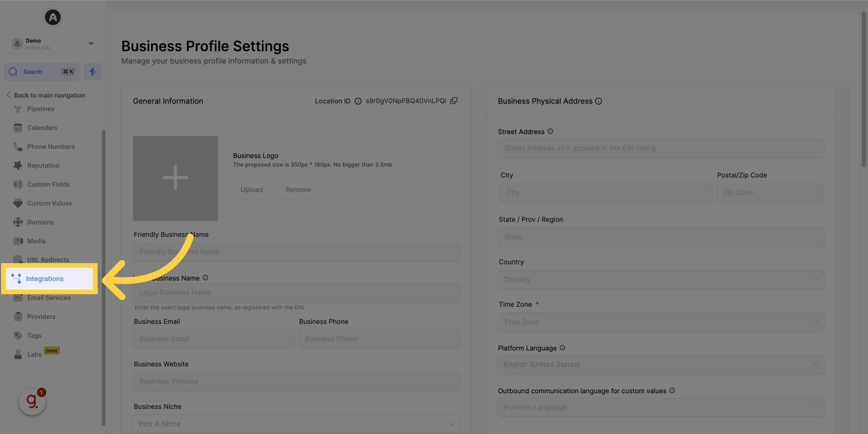Click the Providers clipboard icon

[x=18, y=316]
